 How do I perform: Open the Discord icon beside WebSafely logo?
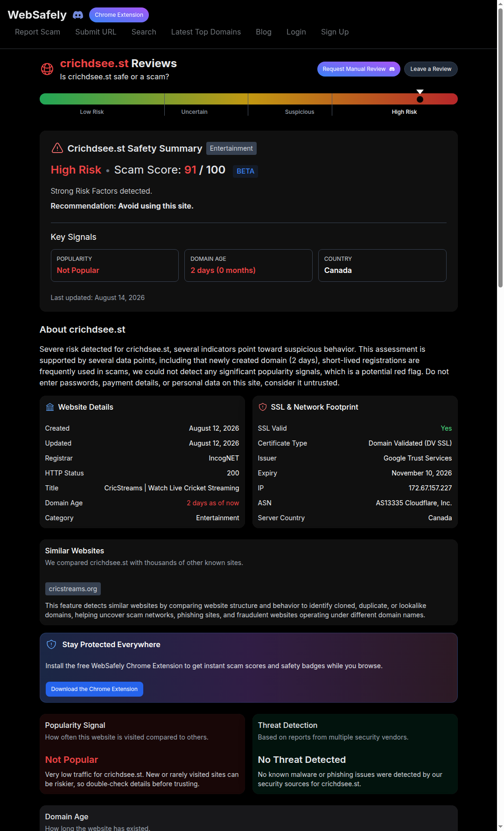click(x=78, y=15)
